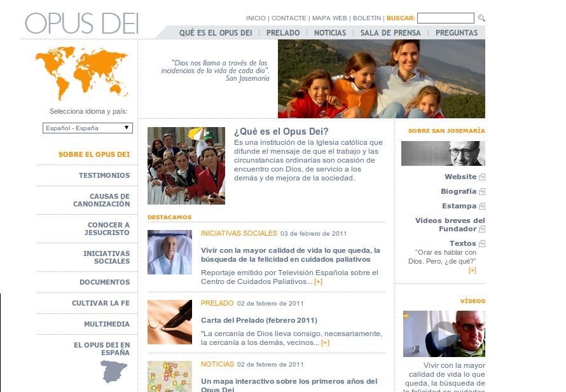
Task: Open CULTIVAR LA FE sidebar item
Action: [x=100, y=303]
